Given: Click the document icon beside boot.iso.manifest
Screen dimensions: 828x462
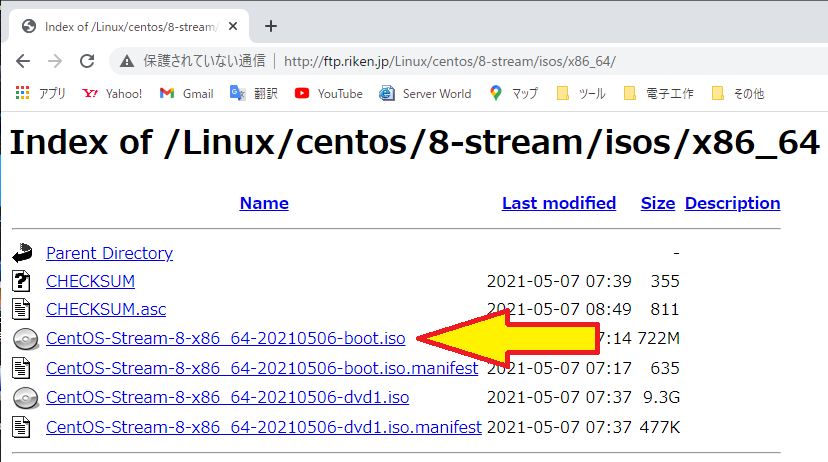Looking at the screenshot, I should [x=21, y=368].
